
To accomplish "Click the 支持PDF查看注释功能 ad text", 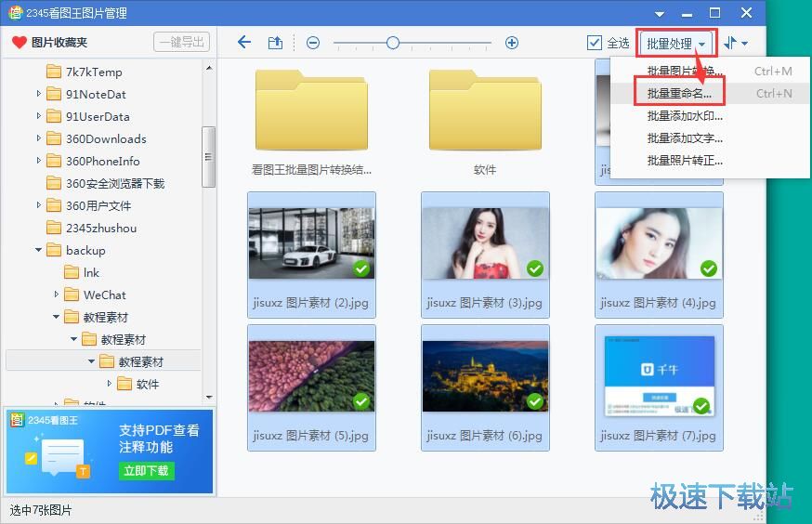I will click(159, 439).
